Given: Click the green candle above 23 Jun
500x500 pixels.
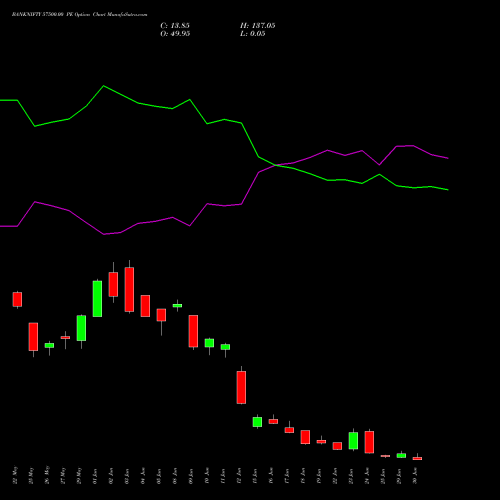Looking at the screenshot, I should click(353, 441).
